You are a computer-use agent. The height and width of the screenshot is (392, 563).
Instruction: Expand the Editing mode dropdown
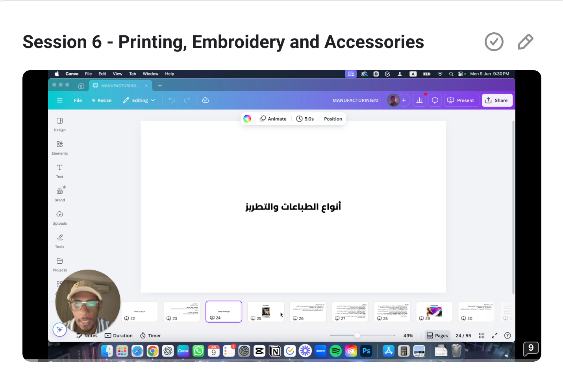coord(139,100)
